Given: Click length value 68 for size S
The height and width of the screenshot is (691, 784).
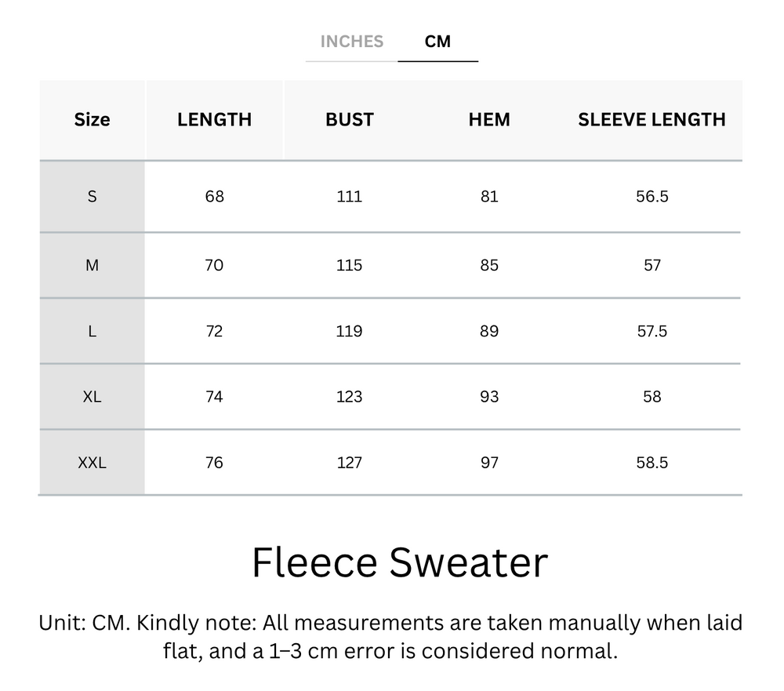Looking at the screenshot, I should click(x=214, y=196).
